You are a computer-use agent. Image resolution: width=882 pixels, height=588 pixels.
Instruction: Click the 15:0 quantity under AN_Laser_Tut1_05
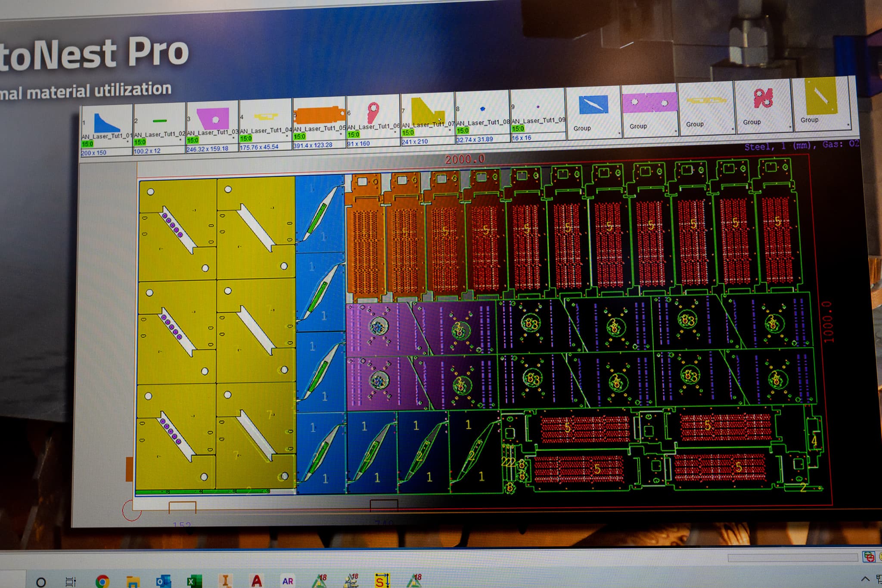[x=299, y=136]
